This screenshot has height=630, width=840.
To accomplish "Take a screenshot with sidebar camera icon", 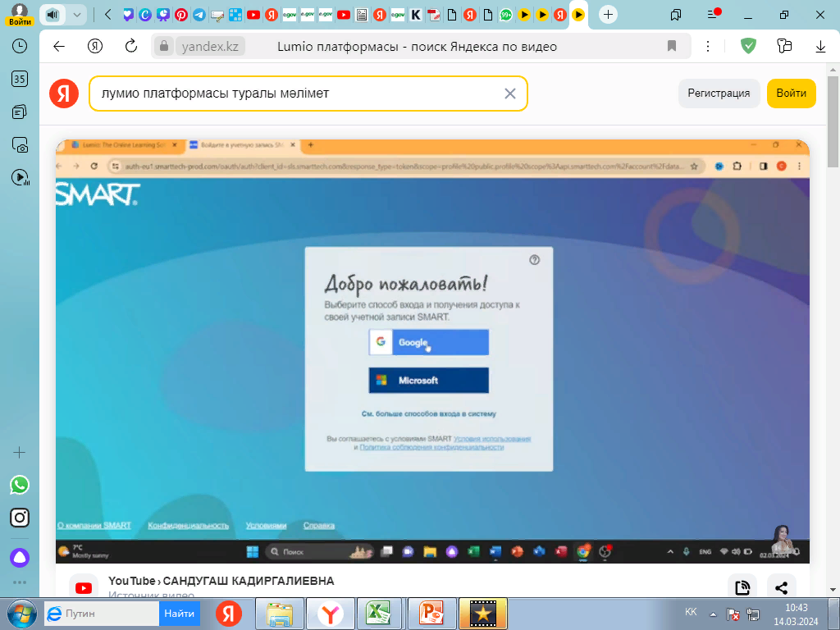I will [20, 144].
